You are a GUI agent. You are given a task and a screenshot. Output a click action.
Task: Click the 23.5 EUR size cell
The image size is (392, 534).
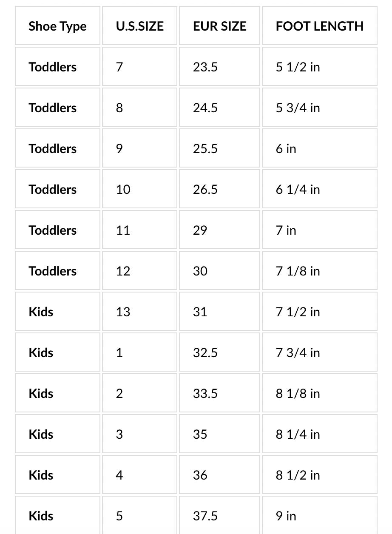[x=205, y=67]
